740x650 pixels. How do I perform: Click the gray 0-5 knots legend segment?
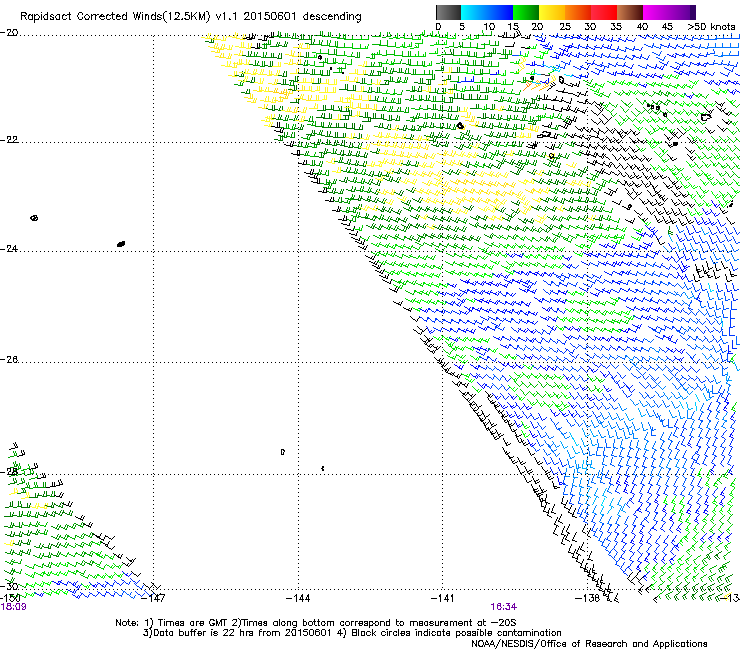(x=448, y=12)
